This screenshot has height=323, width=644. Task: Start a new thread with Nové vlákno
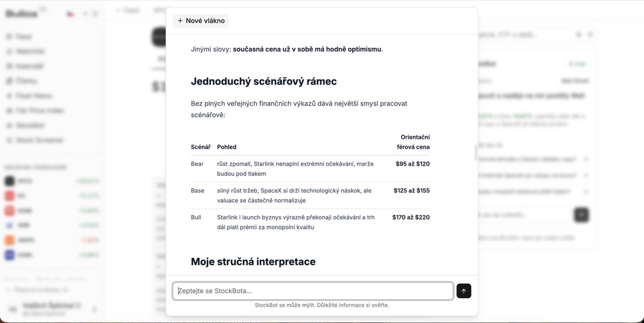pos(201,21)
